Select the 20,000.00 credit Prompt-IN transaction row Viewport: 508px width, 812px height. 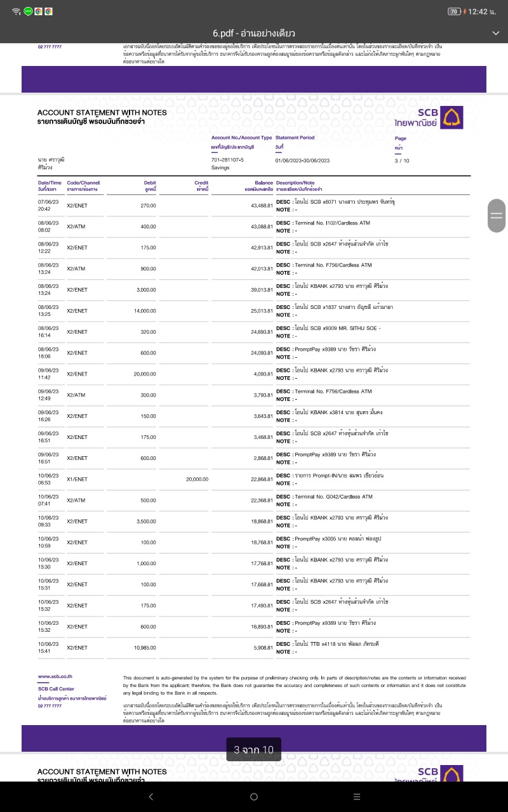pos(254,479)
